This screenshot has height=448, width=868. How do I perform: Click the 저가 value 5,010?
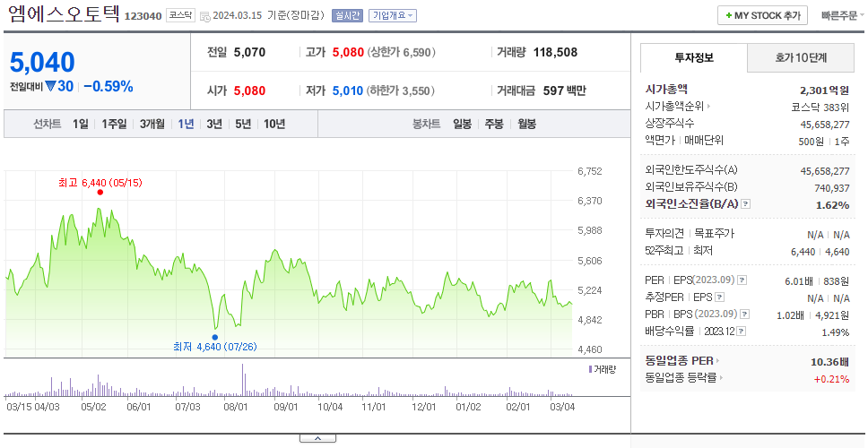point(348,90)
